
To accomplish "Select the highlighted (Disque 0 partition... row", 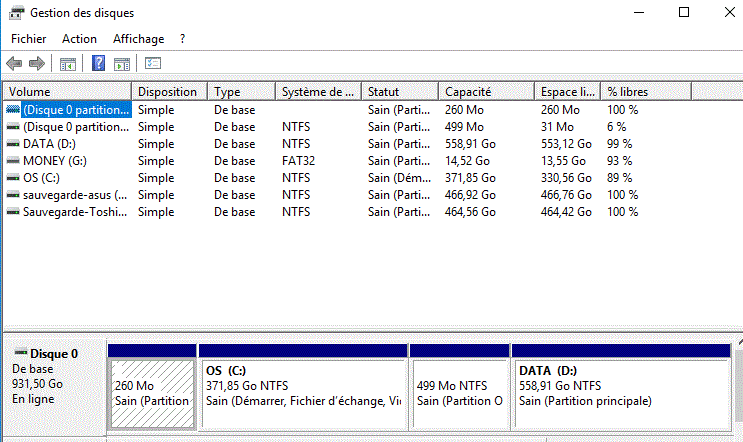I will click(76, 110).
